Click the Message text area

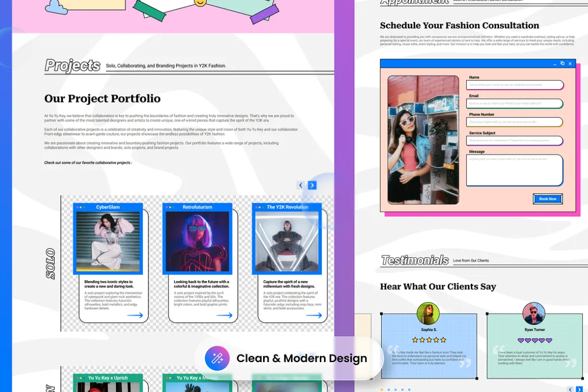(514, 170)
